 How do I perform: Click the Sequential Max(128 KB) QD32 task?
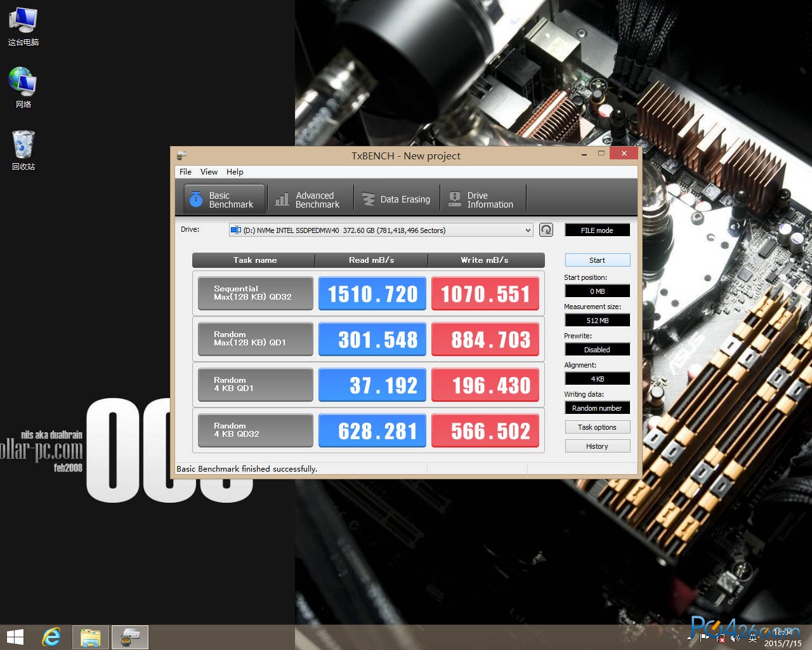click(255, 293)
